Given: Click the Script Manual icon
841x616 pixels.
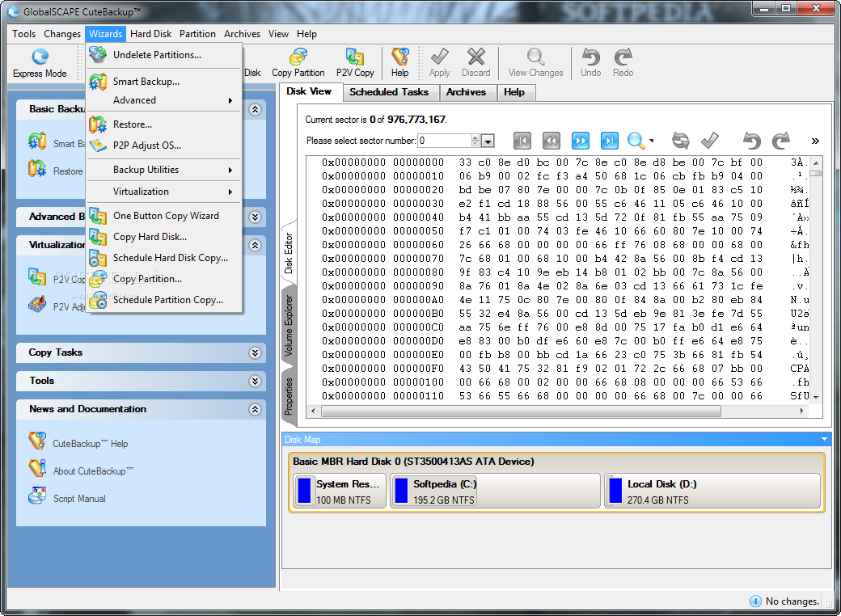Looking at the screenshot, I should tap(37, 496).
